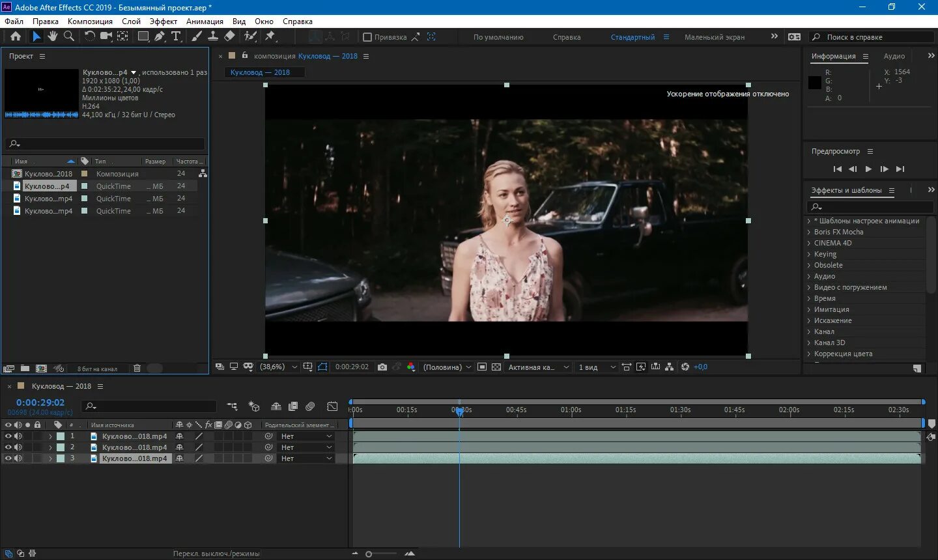Open the composition flowchart icon in viewer

pyautogui.click(x=670, y=367)
